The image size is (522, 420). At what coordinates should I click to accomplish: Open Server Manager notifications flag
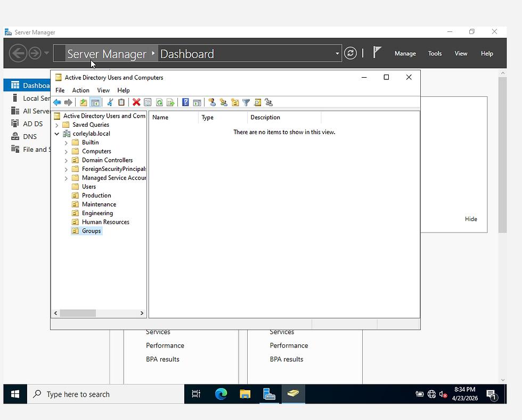point(377,52)
